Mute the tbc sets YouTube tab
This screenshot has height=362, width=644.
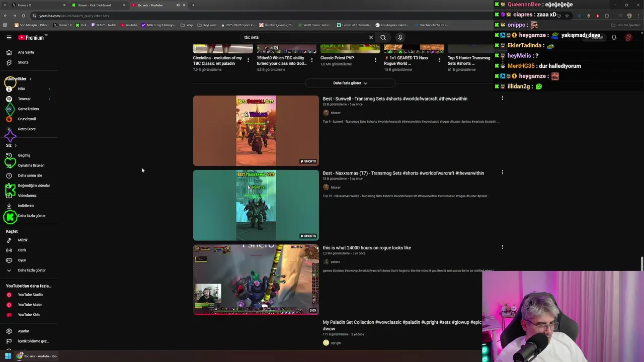[178, 5]
